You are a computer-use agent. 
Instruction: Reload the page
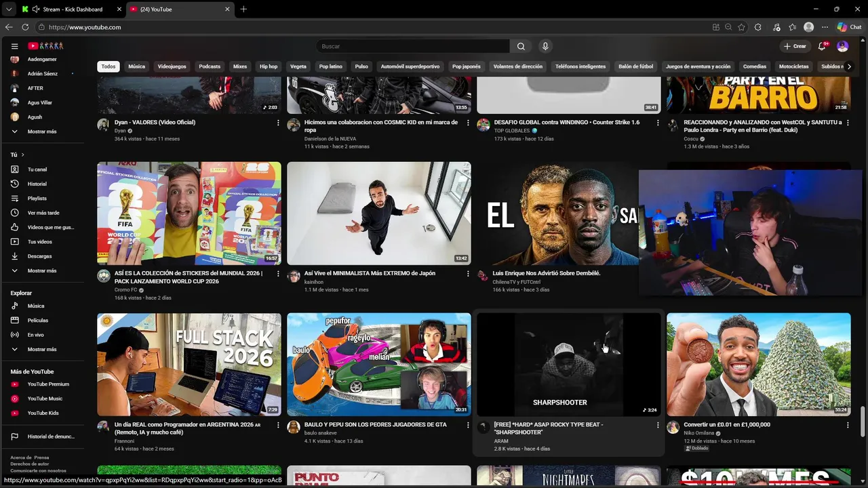click(x=25, y=27)
